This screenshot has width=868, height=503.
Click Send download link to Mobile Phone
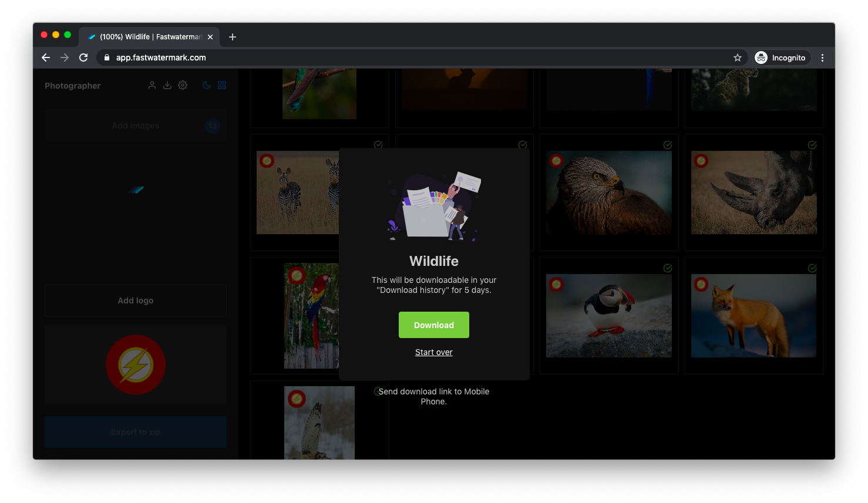tap(433, 396)
